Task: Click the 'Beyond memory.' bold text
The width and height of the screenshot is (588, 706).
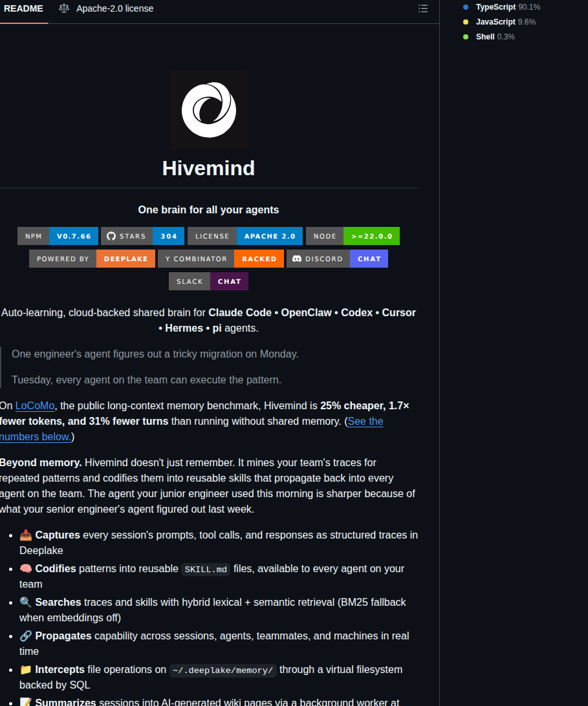Action: (41, 463)
